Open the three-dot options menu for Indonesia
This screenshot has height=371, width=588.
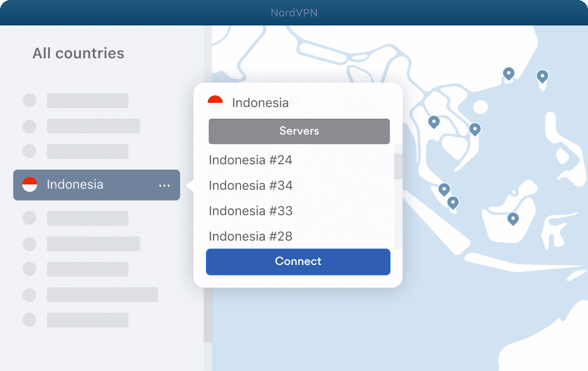click(x=164, y=185)
